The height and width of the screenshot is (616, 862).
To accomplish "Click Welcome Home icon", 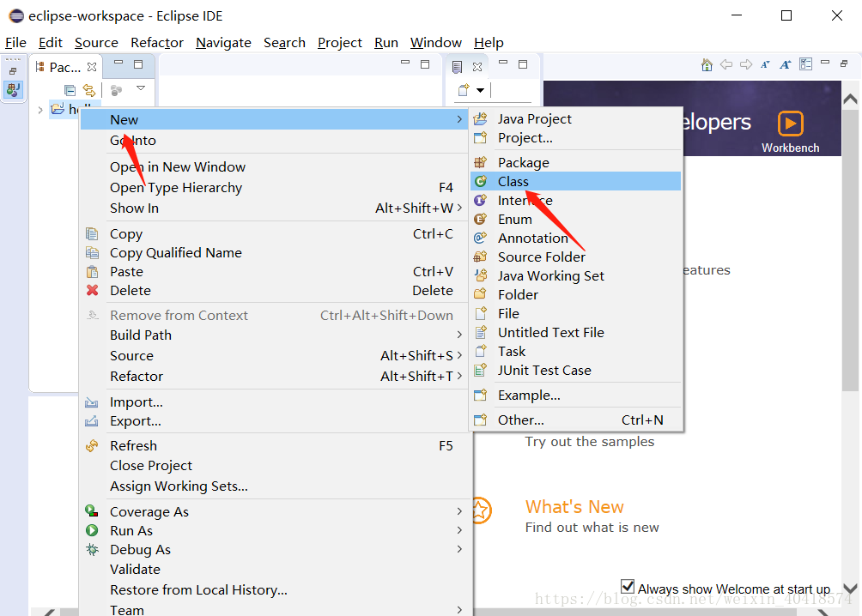I will (707, 65).
